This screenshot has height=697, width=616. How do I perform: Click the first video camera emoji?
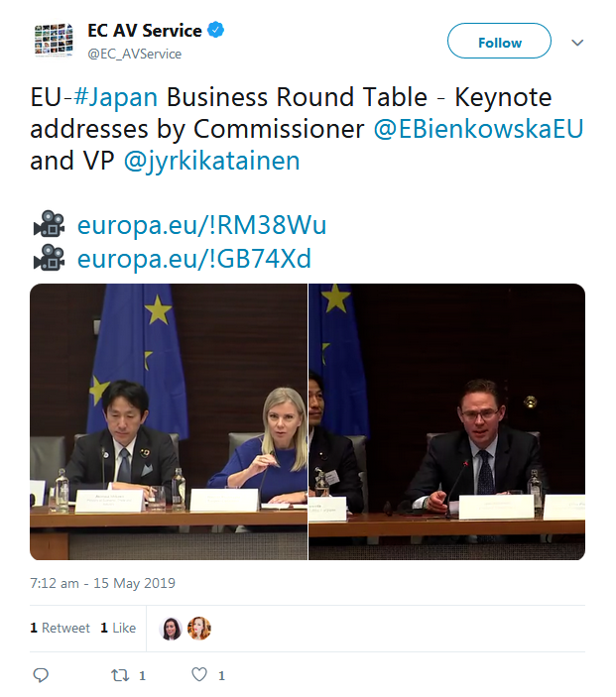click(x=48, y=226)
